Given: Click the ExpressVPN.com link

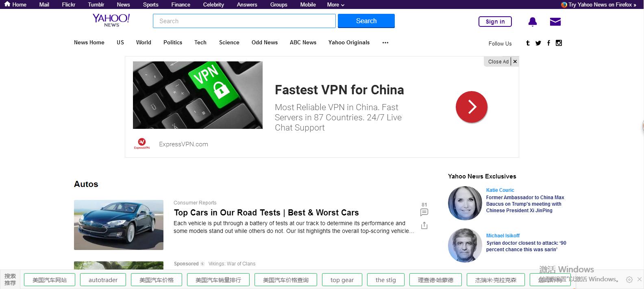Looking at the screenshot, I should click(183, 144).
